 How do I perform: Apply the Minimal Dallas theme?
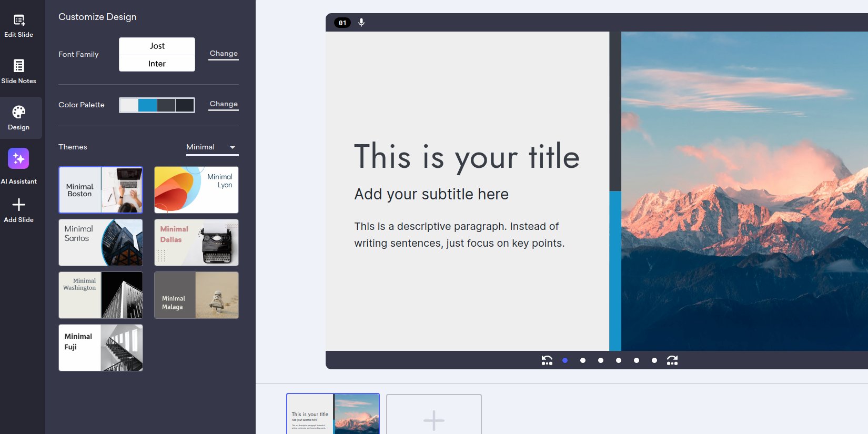point(196,243)
